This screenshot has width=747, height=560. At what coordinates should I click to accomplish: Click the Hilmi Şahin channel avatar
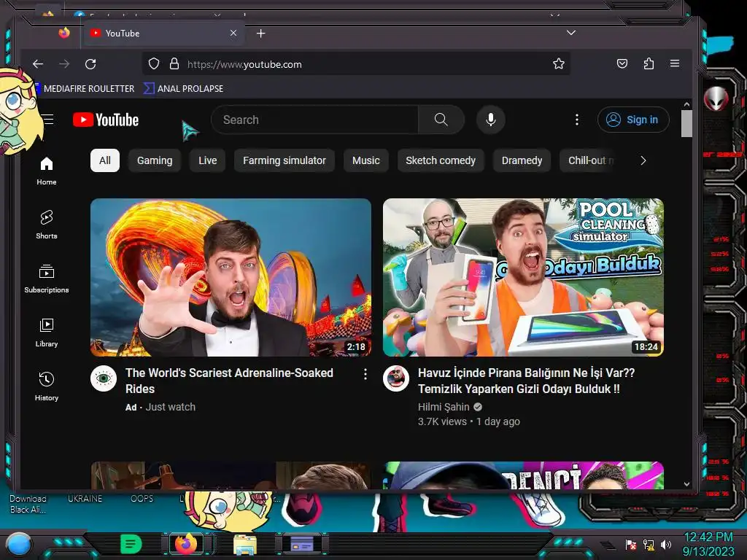(x=396, y=378)
